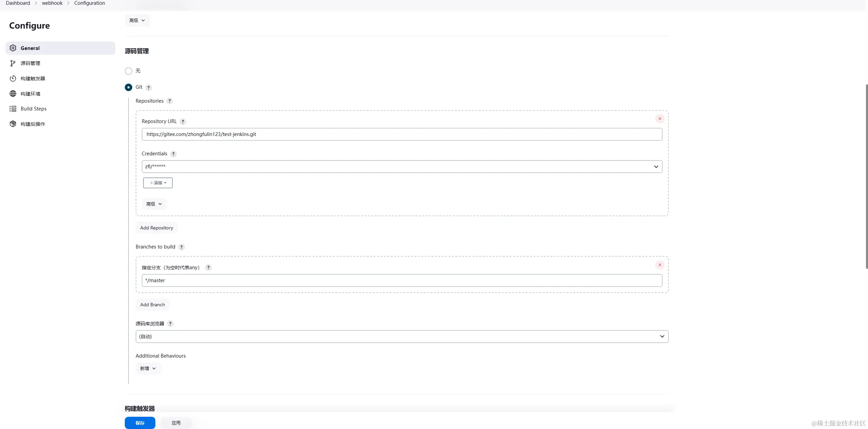Click the 构建环境 globe icon in sidebar
This screenshot has height=429, width=868.
pyautogui.click(x=13, y=93)
